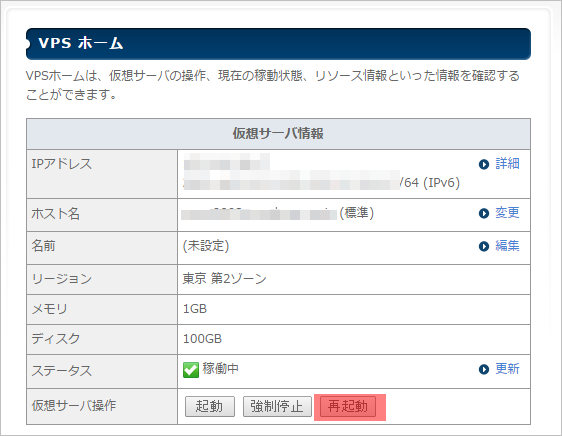Click the 100GB disk value
The image size is (562, 436).
(202, 338)
